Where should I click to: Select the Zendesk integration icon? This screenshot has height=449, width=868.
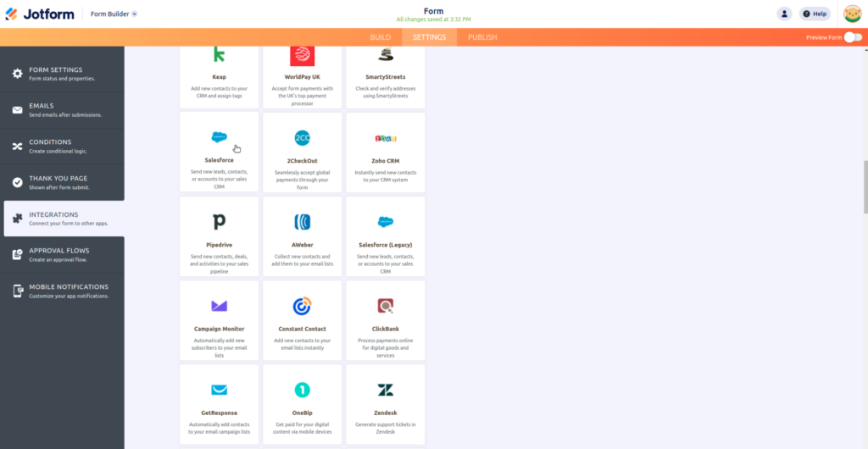[386, 390]
